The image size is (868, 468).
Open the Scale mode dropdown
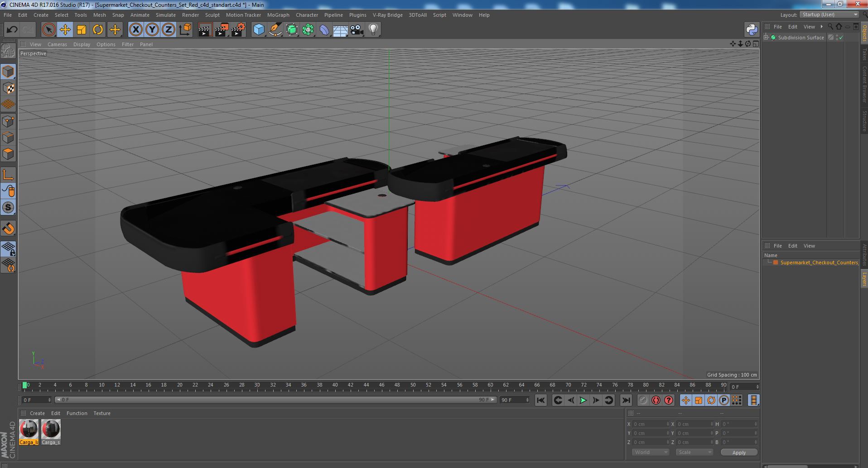[x=694, y=452]
